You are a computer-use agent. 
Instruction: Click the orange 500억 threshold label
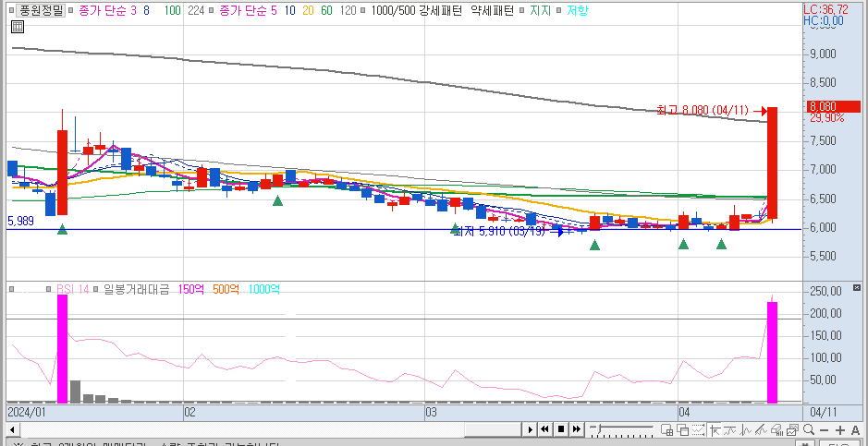pos(226,289)
